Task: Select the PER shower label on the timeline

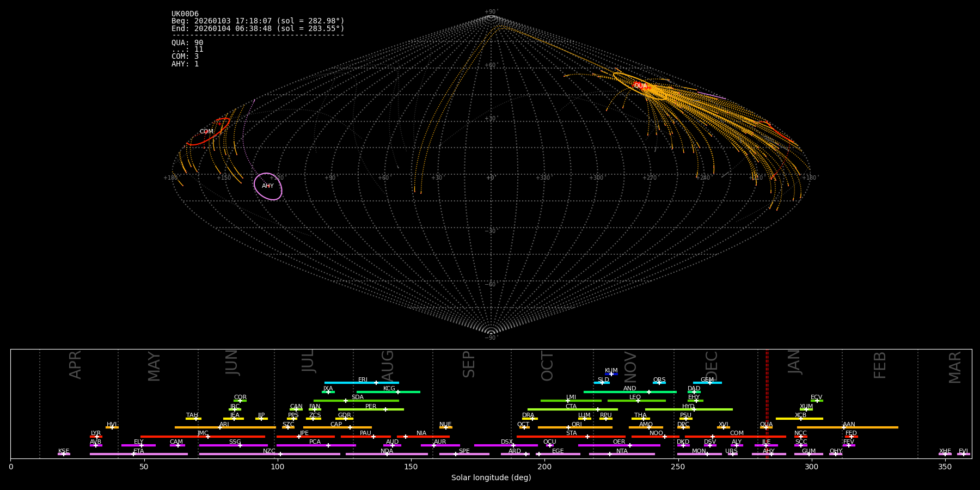Action: [371, 406]
